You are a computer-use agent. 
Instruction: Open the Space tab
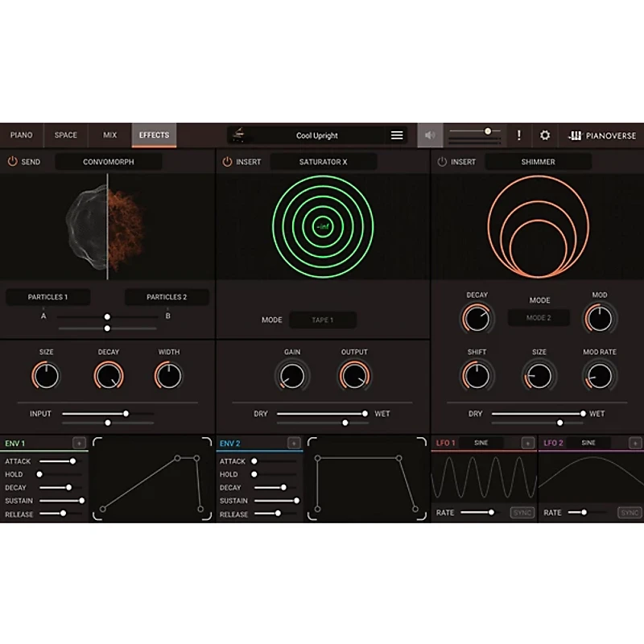pyautogui.click(x=65, y=134)
